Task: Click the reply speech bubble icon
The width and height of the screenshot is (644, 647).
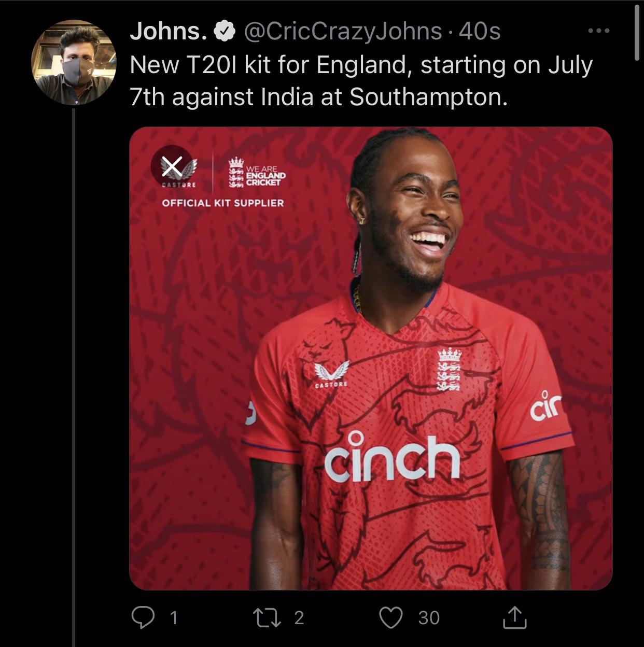Action: 143,617
